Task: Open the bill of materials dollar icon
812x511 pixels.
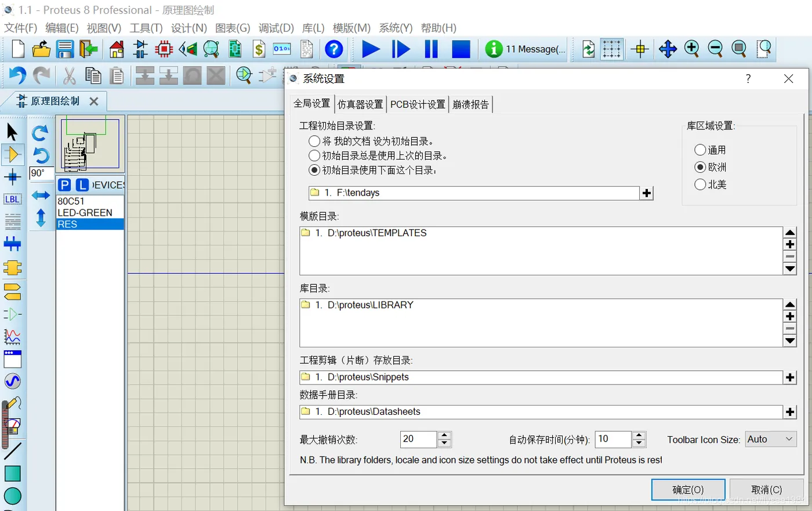Action: 259,49
